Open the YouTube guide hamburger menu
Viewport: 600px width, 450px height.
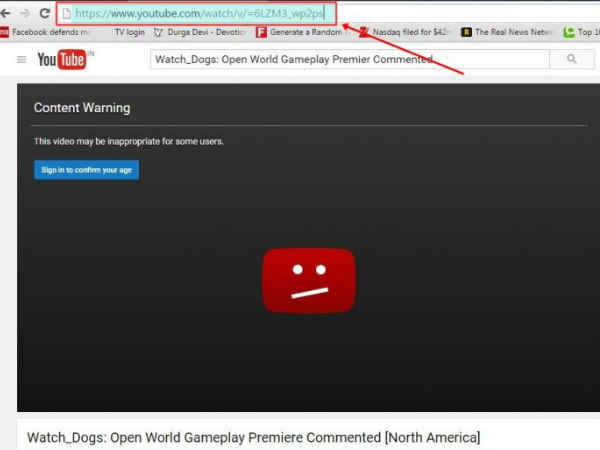tap(21, 60)
